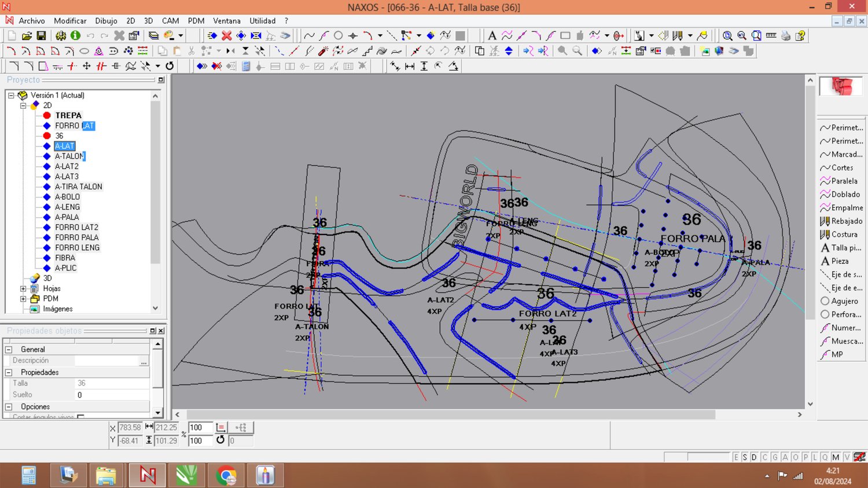Collapse the General properties section

coord(9,350)
